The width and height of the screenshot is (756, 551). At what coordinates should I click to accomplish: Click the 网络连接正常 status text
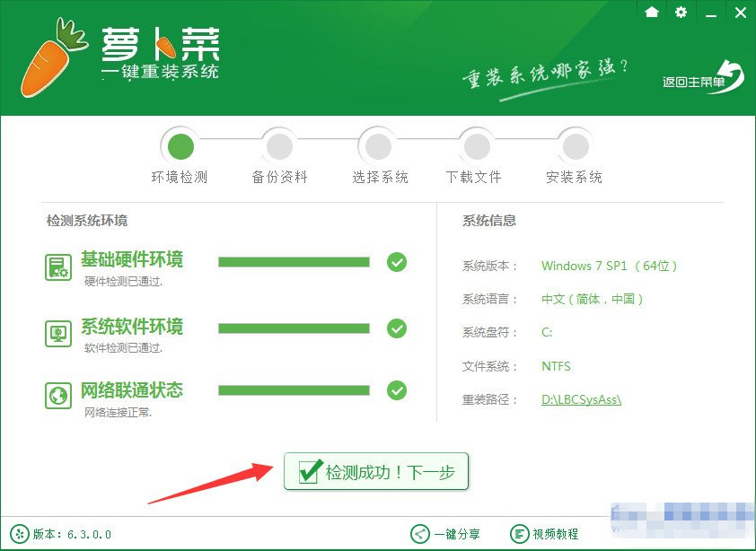(x=119, y=412)
